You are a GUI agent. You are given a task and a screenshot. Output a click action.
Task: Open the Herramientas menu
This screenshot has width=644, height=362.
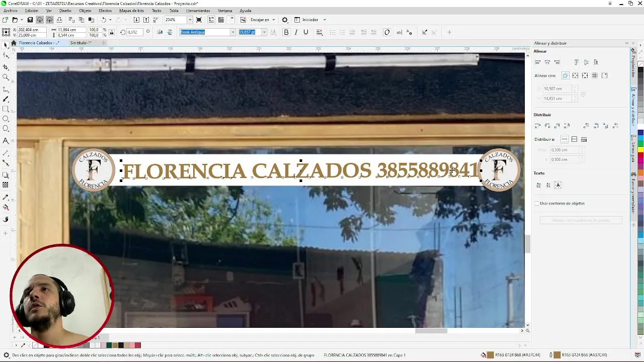[198, 11]
